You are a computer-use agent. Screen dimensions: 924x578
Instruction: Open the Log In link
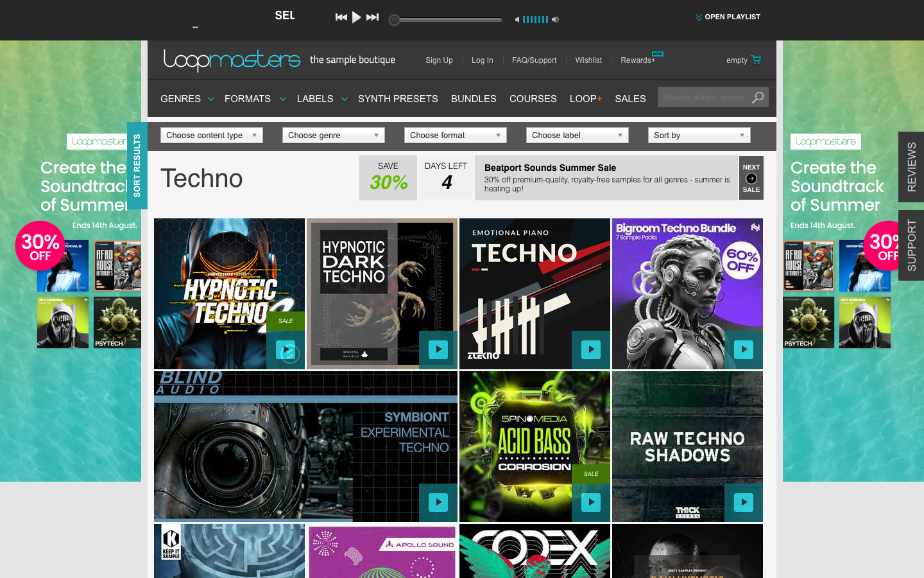click(x=482, y=60)
